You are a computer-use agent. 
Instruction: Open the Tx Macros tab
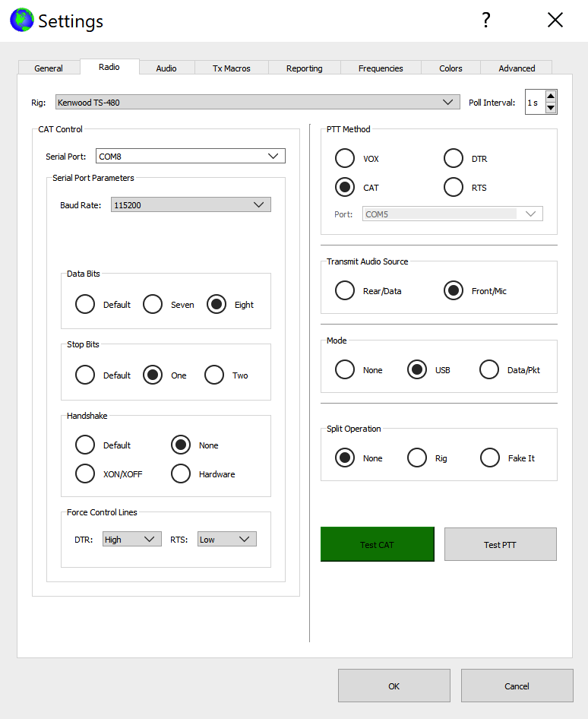pos(232,68)
